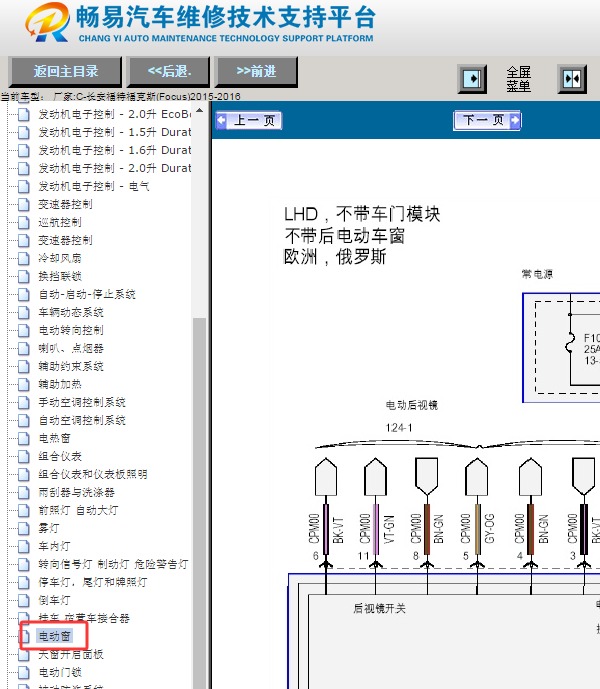
Task: Select the 组合仪表 entry
Action: (x=60, y=457)
